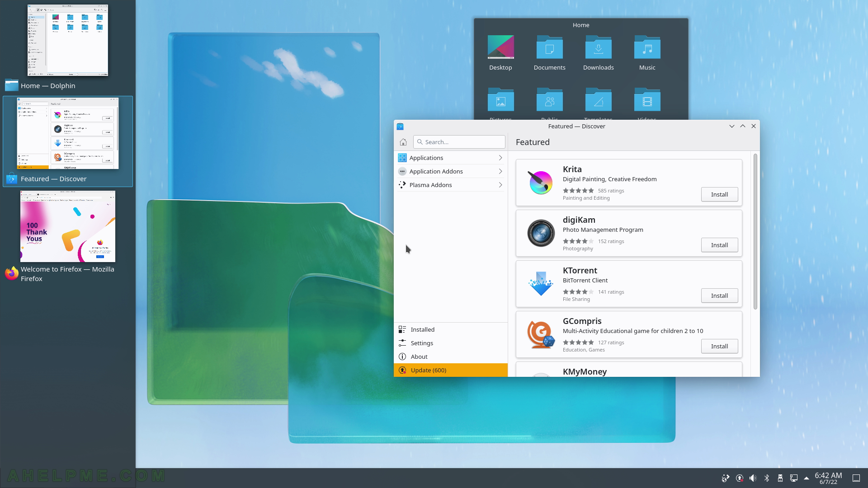Open the updates notifier tray icon
The image size is (868, 488).
point(740,478)
